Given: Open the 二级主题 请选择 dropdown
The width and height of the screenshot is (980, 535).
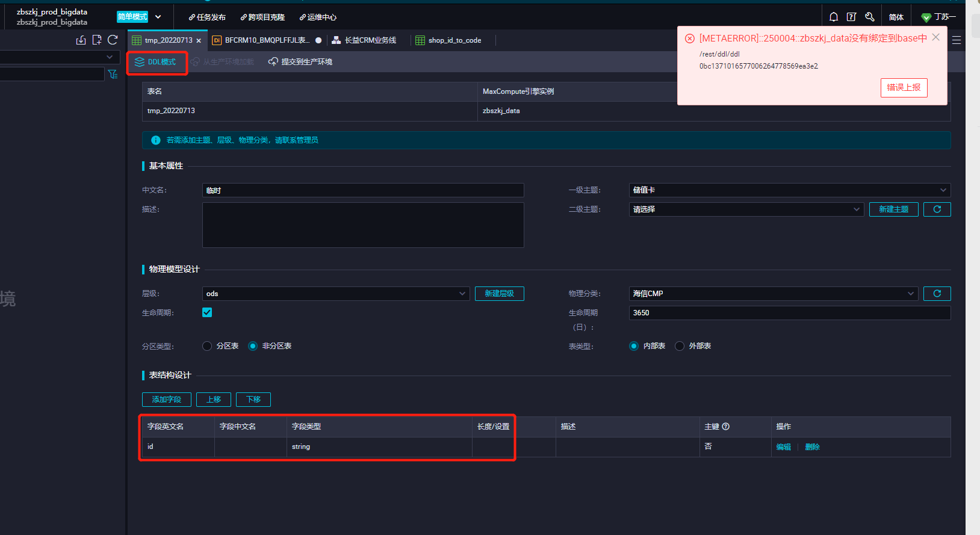Looking at the screenshot, I should pyautogui.click(x=746, y=209).
